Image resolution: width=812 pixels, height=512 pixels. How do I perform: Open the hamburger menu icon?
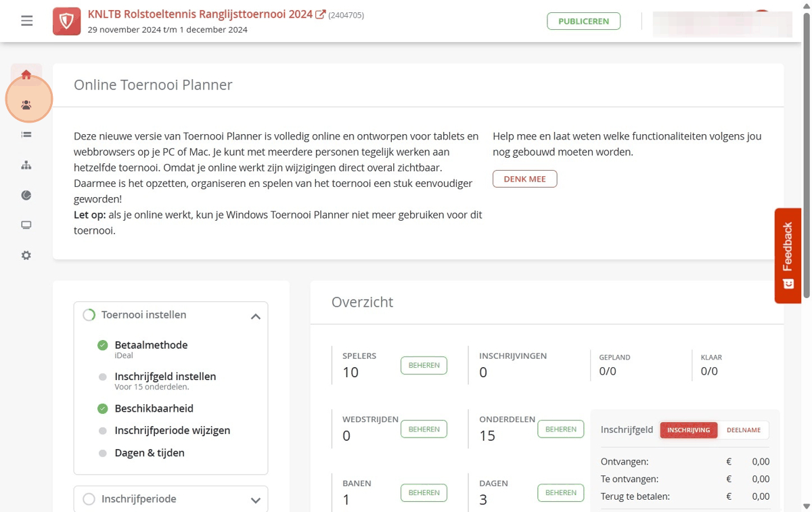pyautogui.click(x=26, y=21)
